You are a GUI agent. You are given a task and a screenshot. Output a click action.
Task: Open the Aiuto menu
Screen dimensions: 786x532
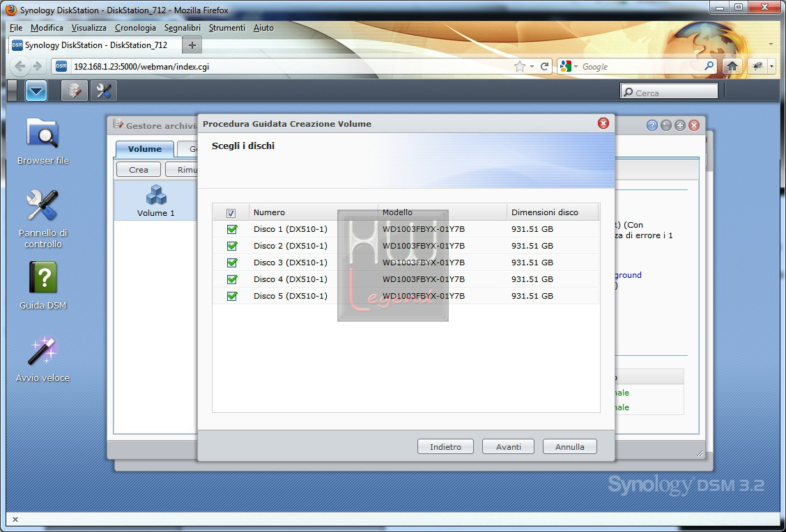click(263, 28)
